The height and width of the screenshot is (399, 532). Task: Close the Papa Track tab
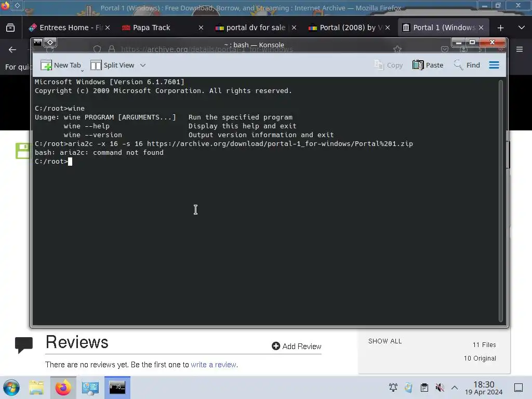point(201,28)
